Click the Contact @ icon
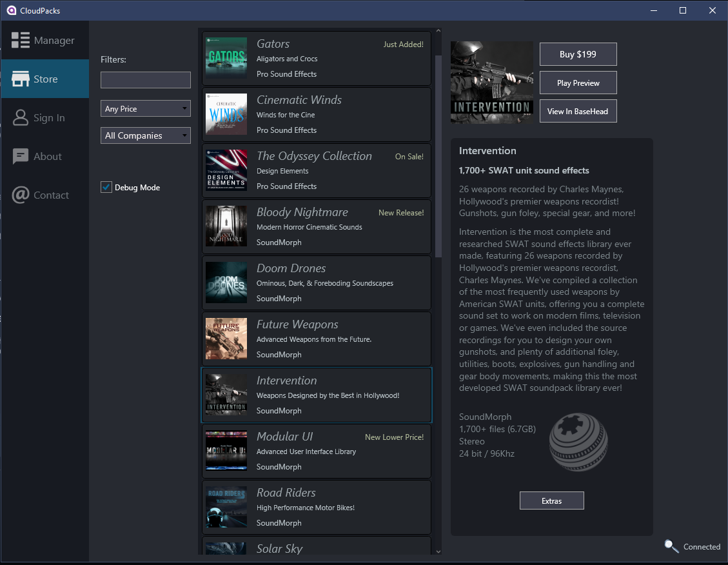This screenshot has width=728, height=565. coord(21,195)
